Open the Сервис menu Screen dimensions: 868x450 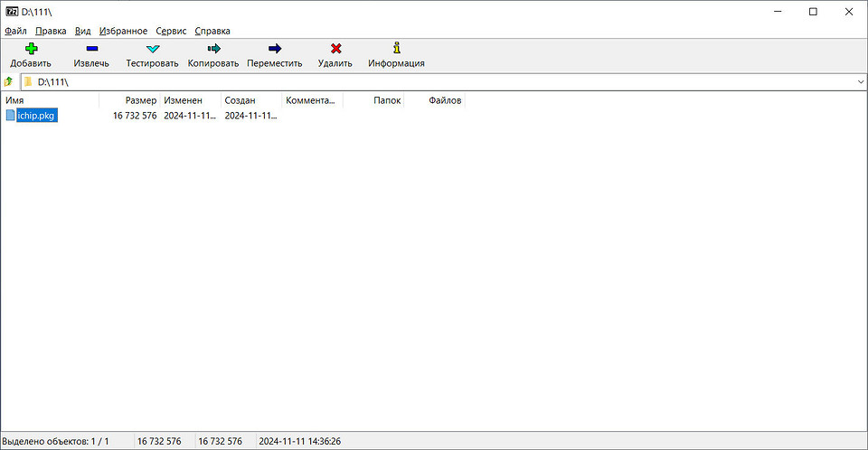point(171,31)
